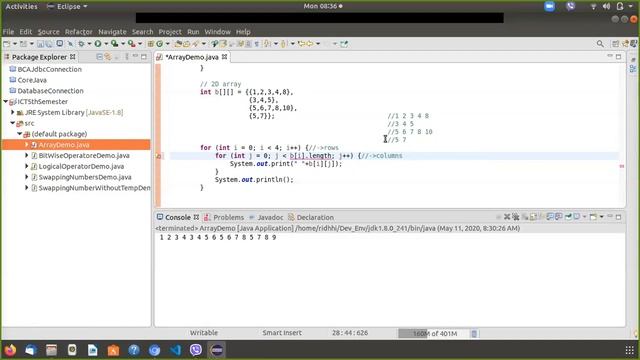Click the warning marker beside inner for loop

pyautogui.click(x=159, y=156)
